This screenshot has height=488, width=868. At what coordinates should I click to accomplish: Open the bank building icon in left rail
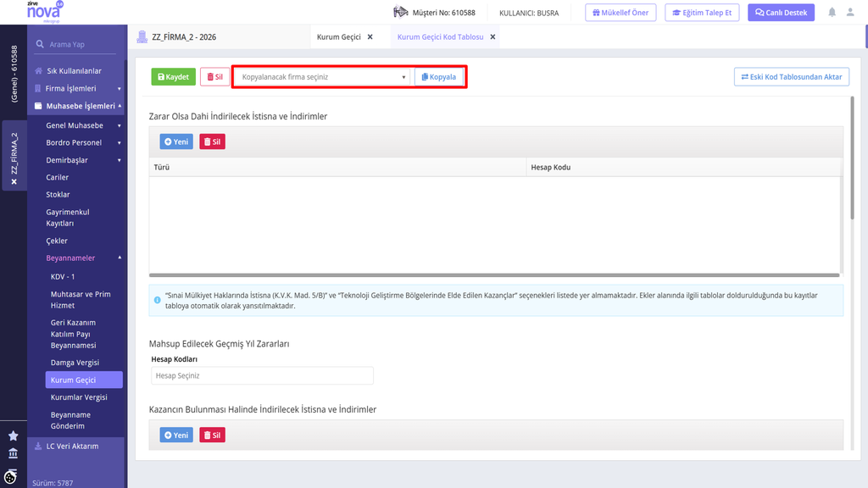click(14, 454)
